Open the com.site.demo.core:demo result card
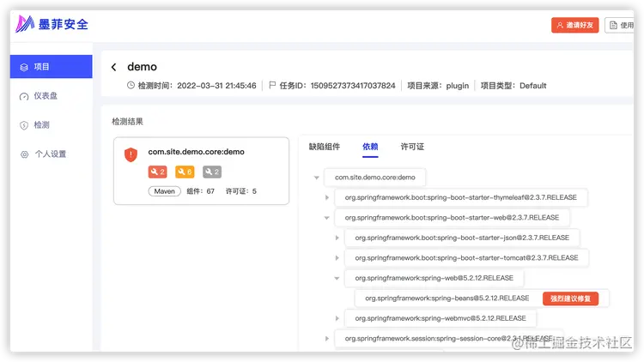Viewport: 644px width, 362px height. tap(201, 171)
